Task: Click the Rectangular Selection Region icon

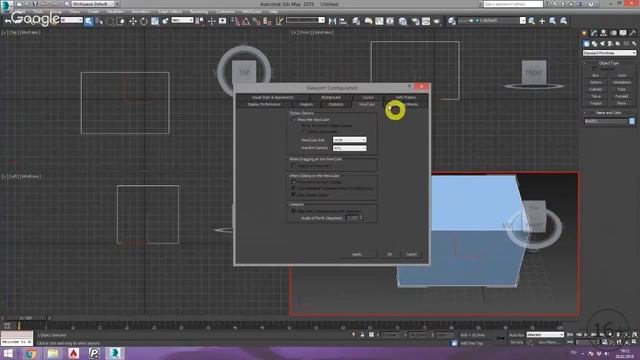Action: click(x=110, y=21)
